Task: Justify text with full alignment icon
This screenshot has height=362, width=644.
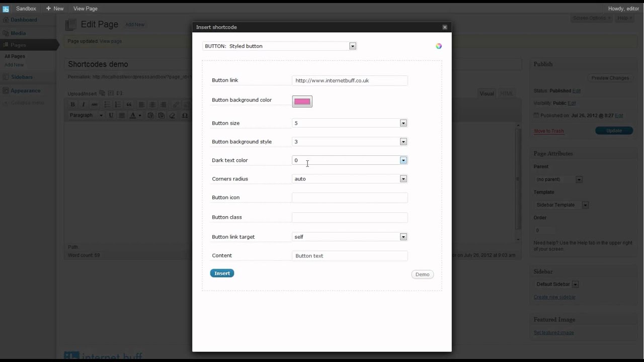Action: 122,115
